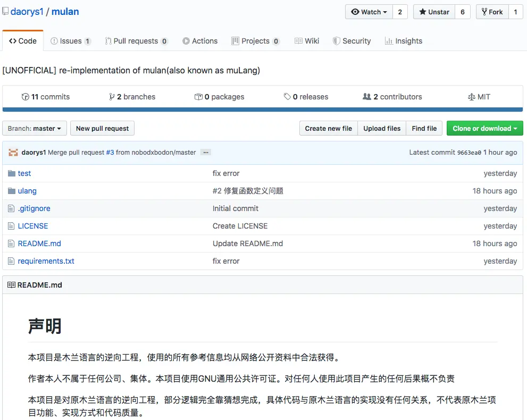
Task: Expand the Branch: master dropdown
Action: (35, 128)
